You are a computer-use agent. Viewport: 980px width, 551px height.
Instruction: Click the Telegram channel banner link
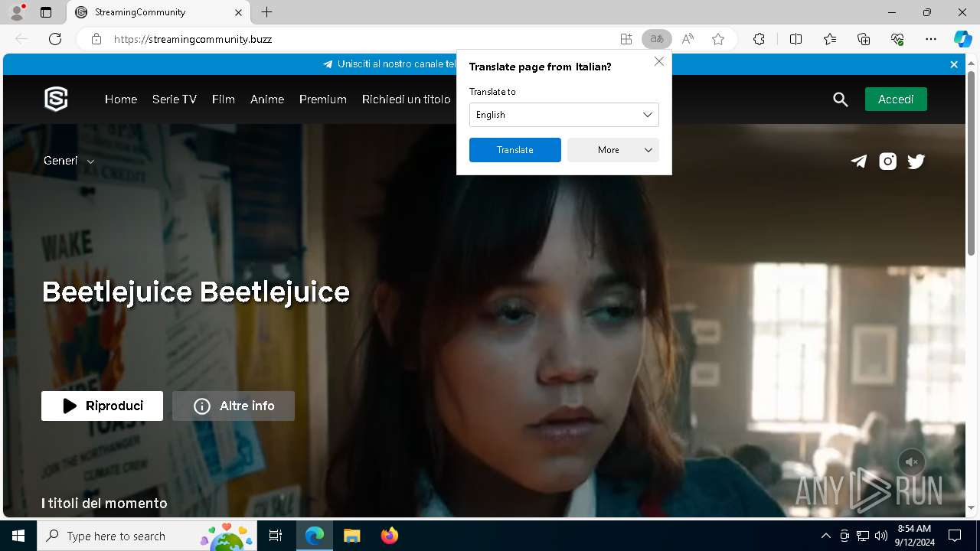390,64
